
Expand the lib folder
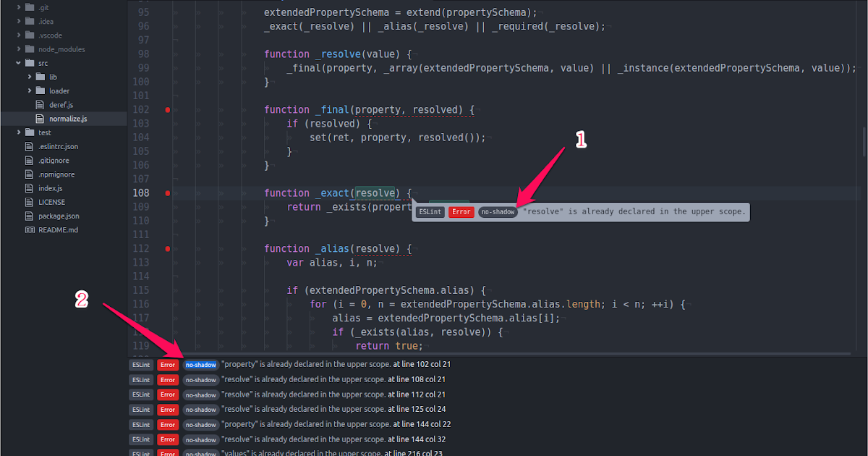(x=30, y=77)
